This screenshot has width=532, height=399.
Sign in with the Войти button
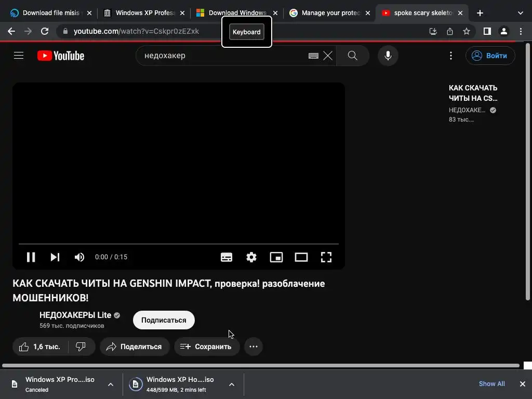(x=490, y=56)
